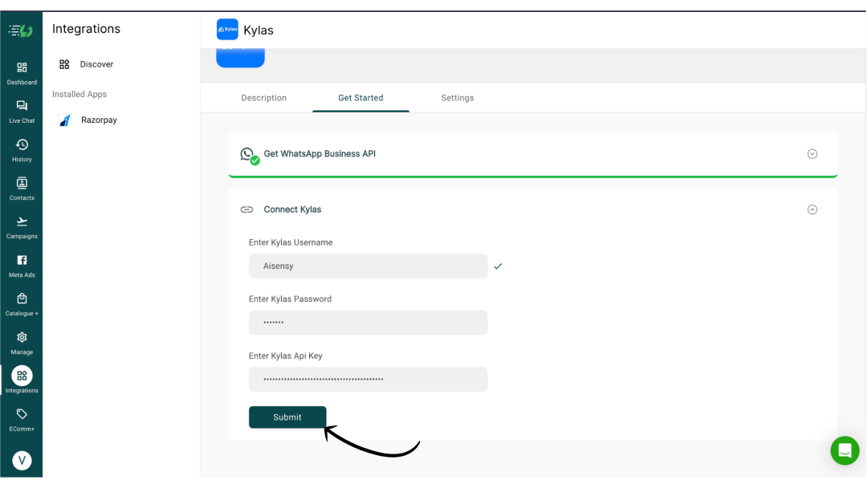Click the Connect Kylas heading
The image size is (868, 488).
[x=292, y=209]
